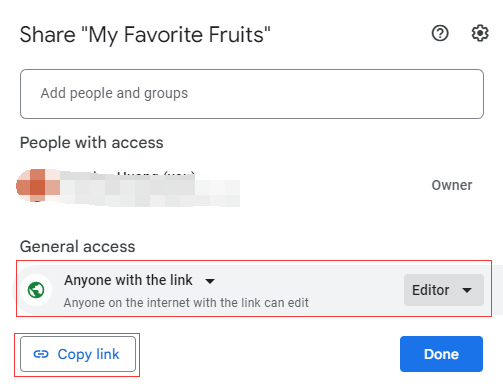Click the blue Done button
Image resolution: width=503 pixels, height=384 pixels.
tap(441, 354)
